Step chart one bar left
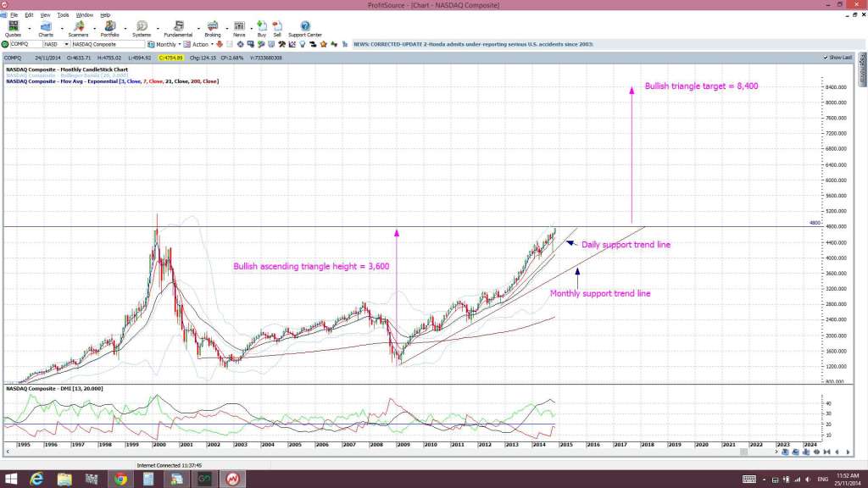 837,452
